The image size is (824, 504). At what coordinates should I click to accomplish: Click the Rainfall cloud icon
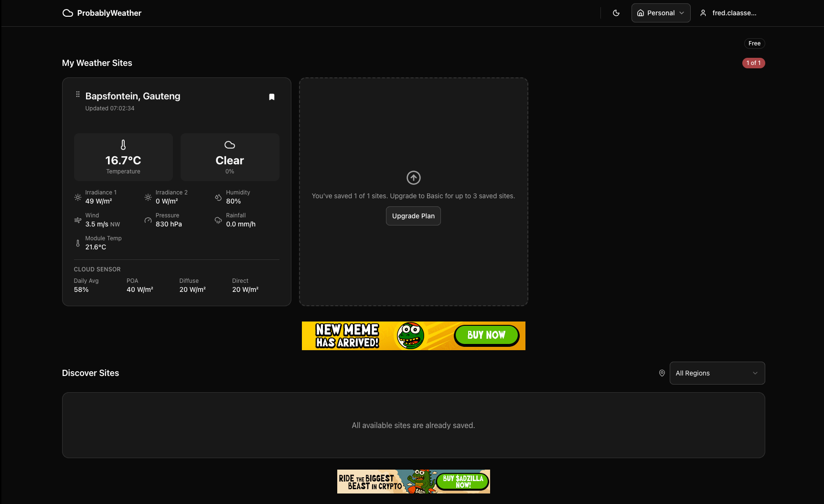218,220
